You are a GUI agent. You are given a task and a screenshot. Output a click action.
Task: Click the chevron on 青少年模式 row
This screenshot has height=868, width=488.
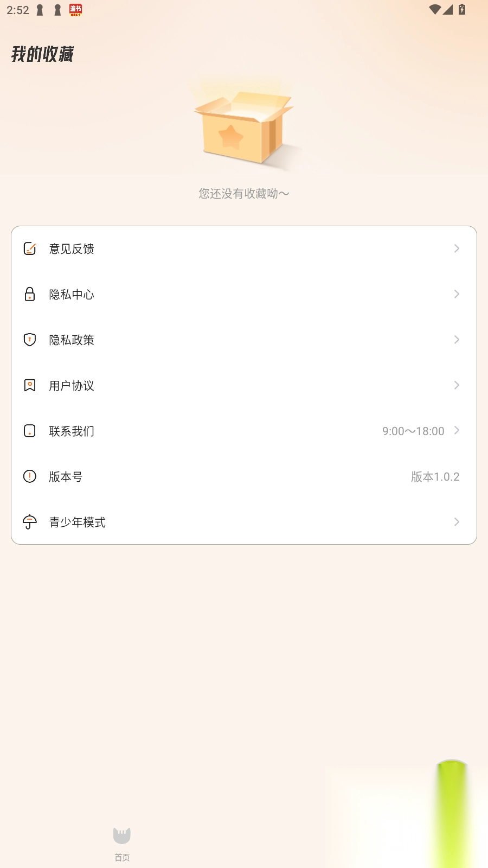coord(457,522)
